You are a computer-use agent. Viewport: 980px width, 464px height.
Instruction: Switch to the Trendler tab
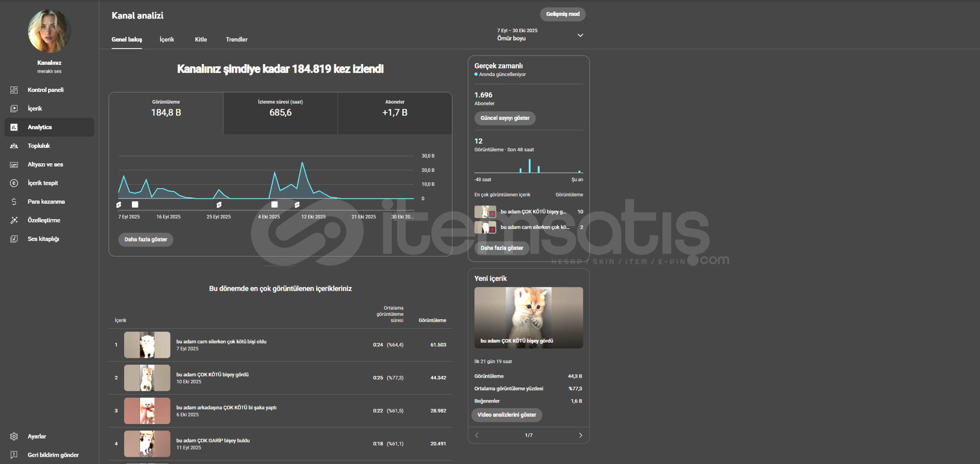tap(236, 40)
